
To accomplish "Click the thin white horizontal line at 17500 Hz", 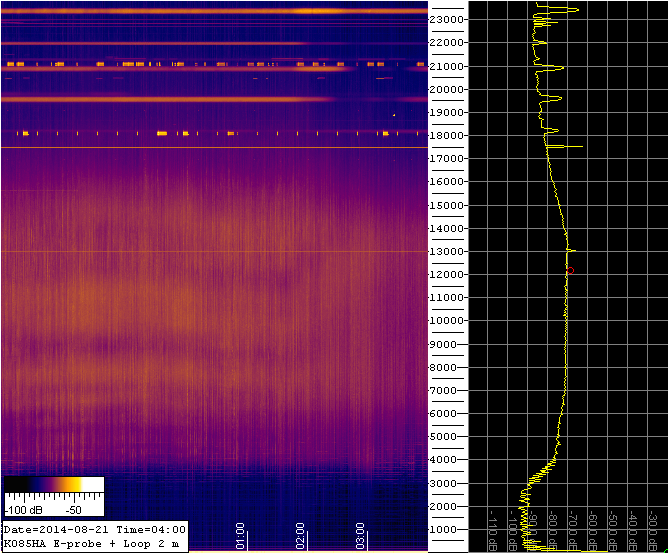I will pyautogui.click(x=200, y=148).
